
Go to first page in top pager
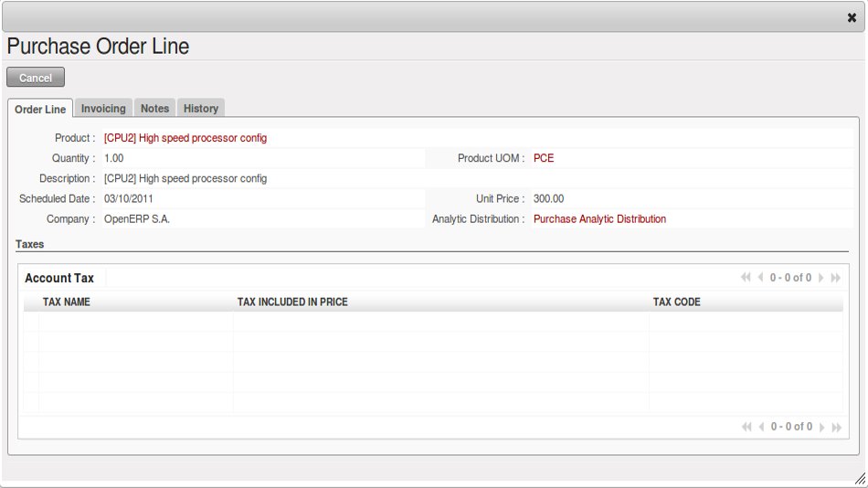click(746, 278)
